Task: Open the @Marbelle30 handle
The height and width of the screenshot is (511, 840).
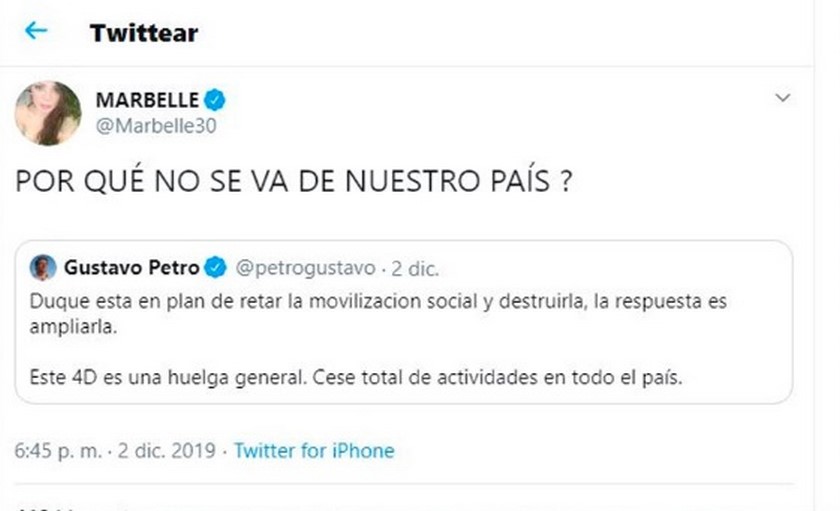Action: click(x=155, y=126)
